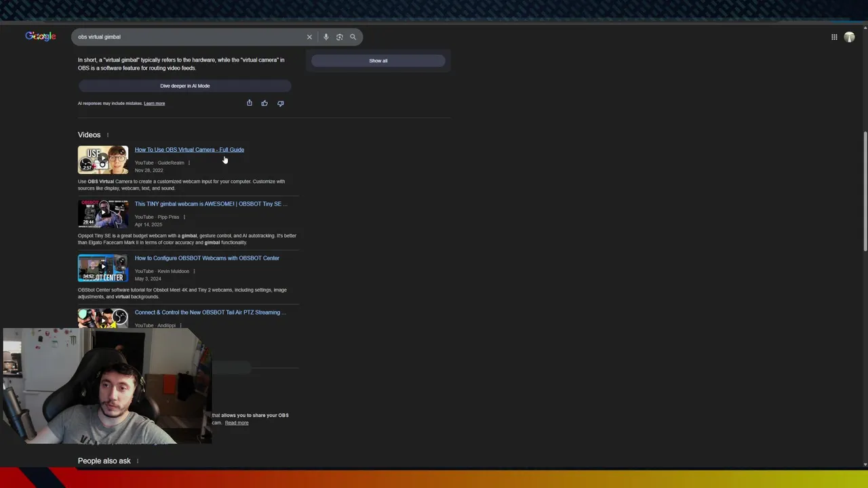
Task: Open the Google logo homepage link
Action: (x=41, y=37)
